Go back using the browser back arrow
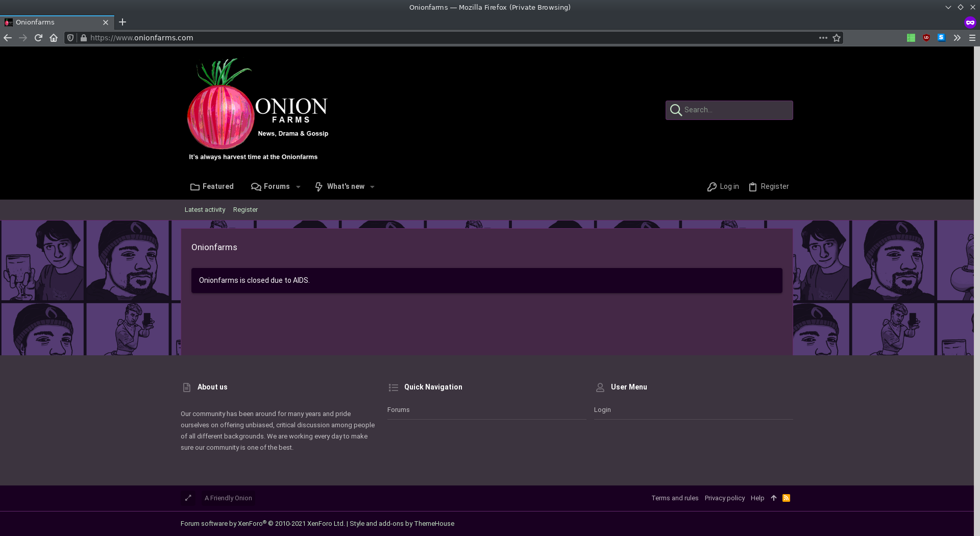 pos(8,38)
